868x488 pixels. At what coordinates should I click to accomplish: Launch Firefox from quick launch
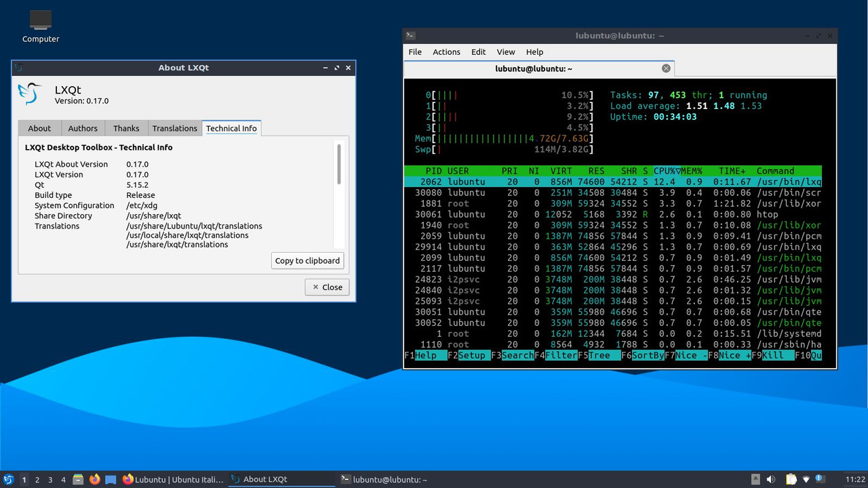pyautogui.click(x=95, y=479)
